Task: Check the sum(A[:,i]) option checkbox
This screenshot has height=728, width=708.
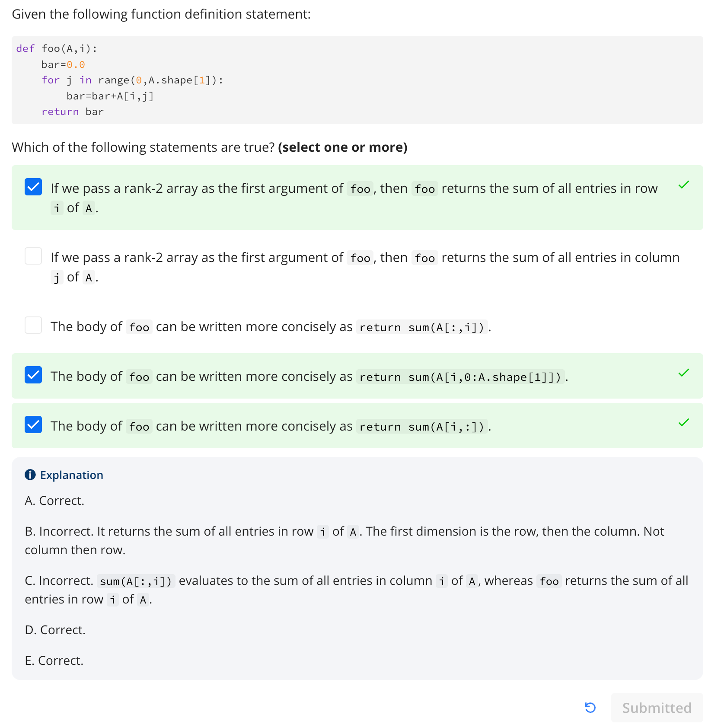Action: pyautogui.click(x=33, y=325)
